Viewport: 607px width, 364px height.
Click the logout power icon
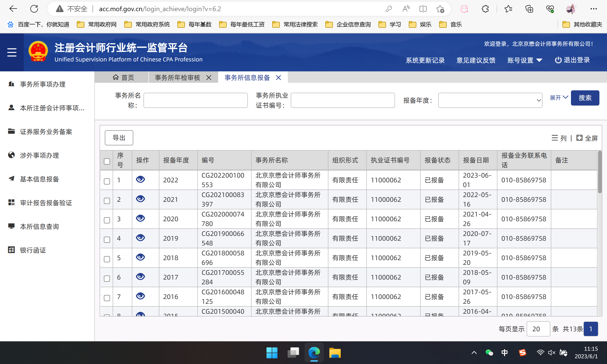tap(558, 60)
